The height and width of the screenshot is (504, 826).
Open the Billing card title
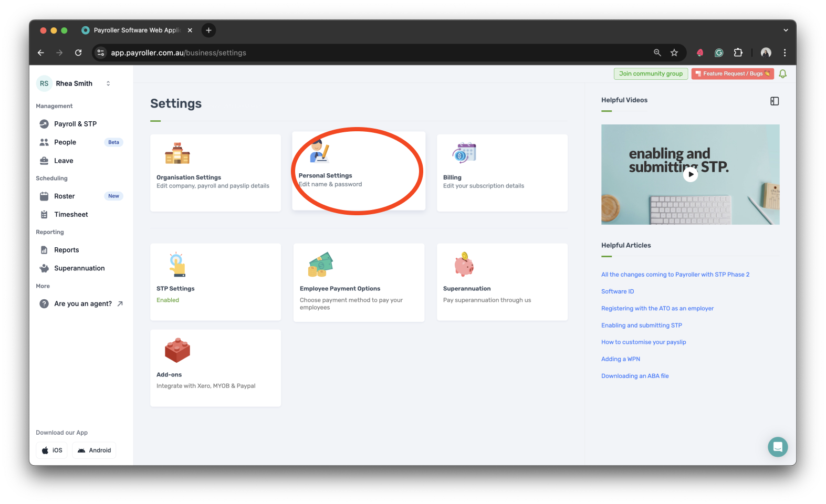coord(452,177)
